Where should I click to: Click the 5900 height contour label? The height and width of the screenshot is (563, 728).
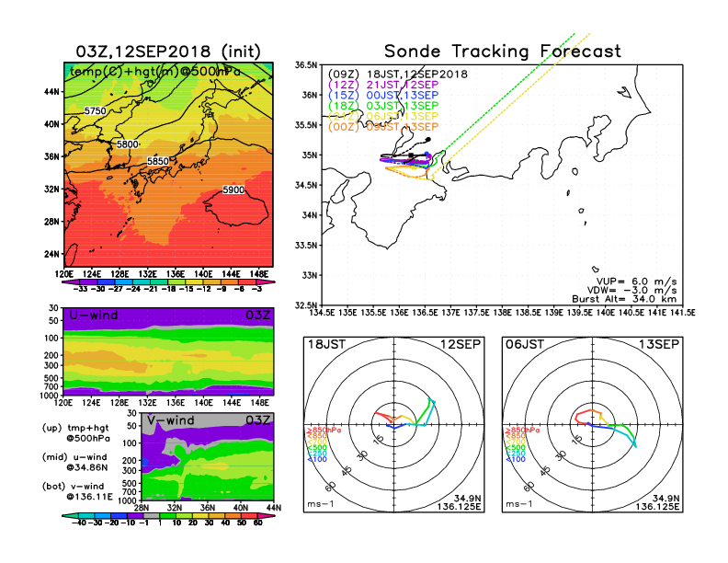point(234,190)
